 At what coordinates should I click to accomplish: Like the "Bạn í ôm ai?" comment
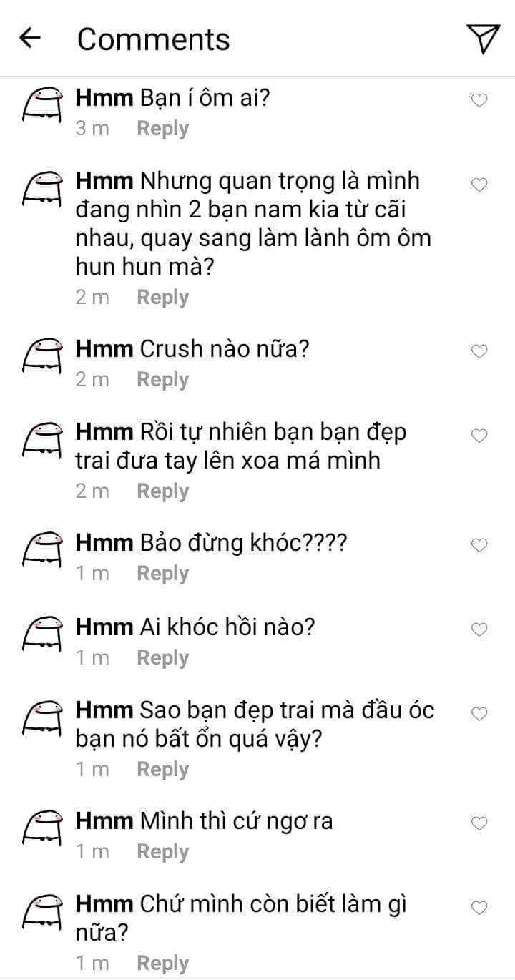[479, 101]
